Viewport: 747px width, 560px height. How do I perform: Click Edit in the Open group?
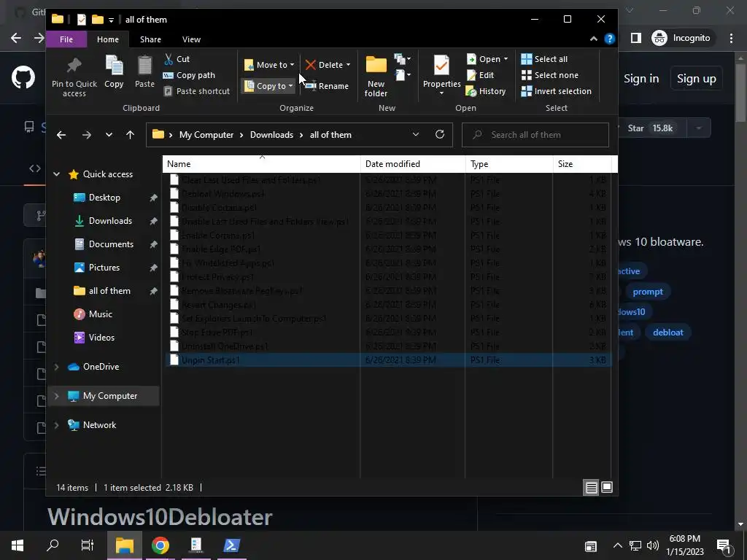(x=480, y=75)
